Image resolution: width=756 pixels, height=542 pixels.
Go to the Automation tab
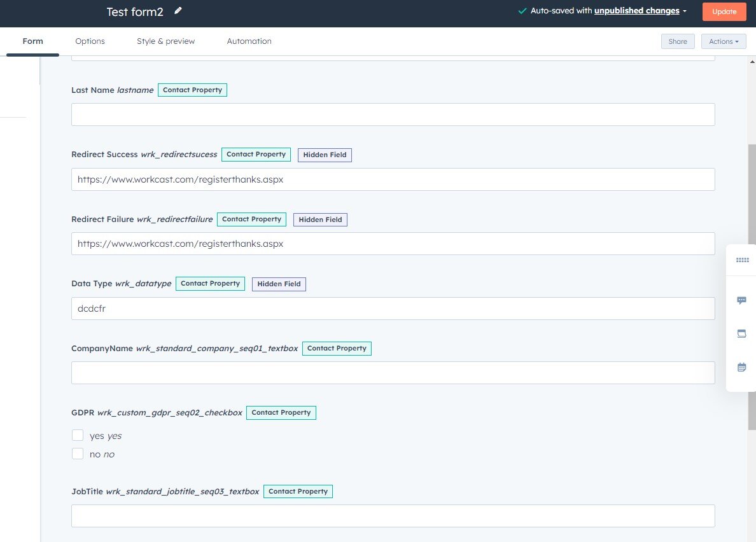coord(249,41)
